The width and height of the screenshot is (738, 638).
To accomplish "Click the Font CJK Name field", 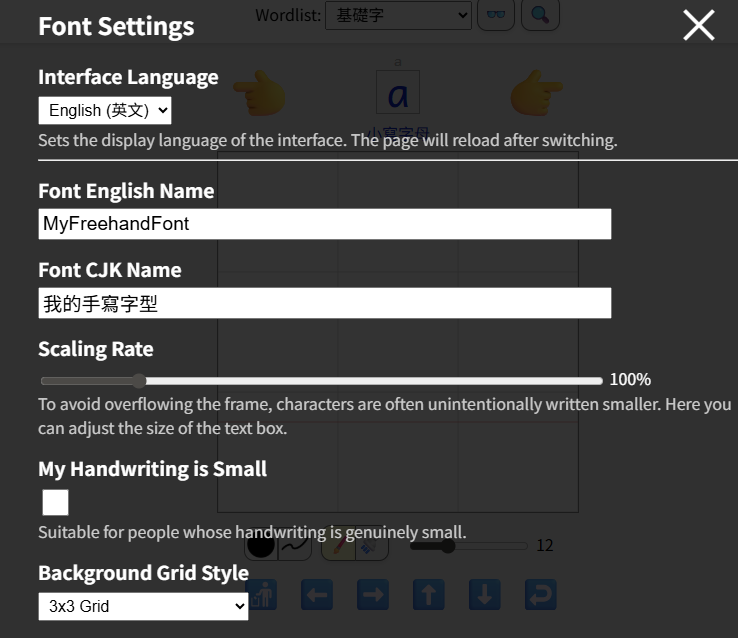I will click(x=325, y=303).
